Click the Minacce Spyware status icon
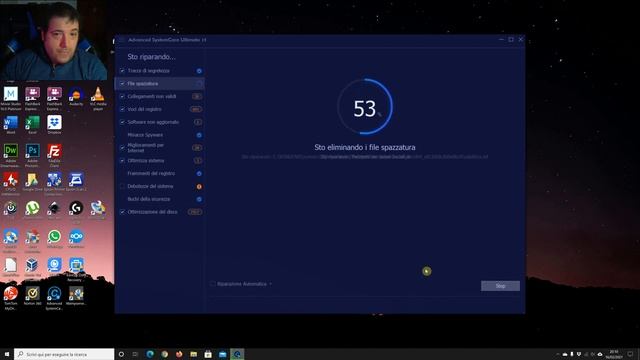This screenshot has height=360, width=640. pyautogui.click(x=199, y=135)
